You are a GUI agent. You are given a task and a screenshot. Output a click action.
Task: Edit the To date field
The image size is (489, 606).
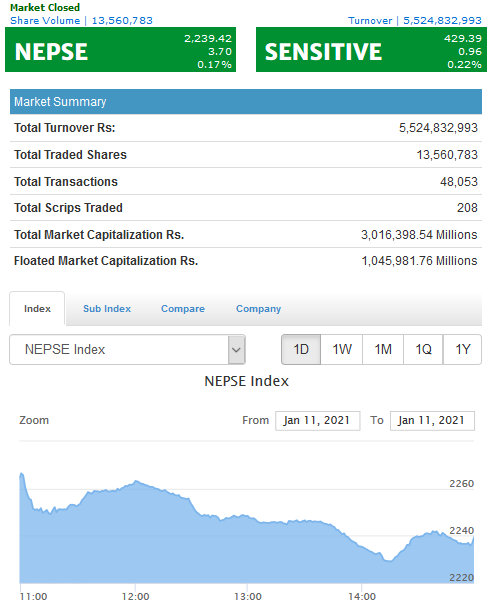(x=432, y=420)
